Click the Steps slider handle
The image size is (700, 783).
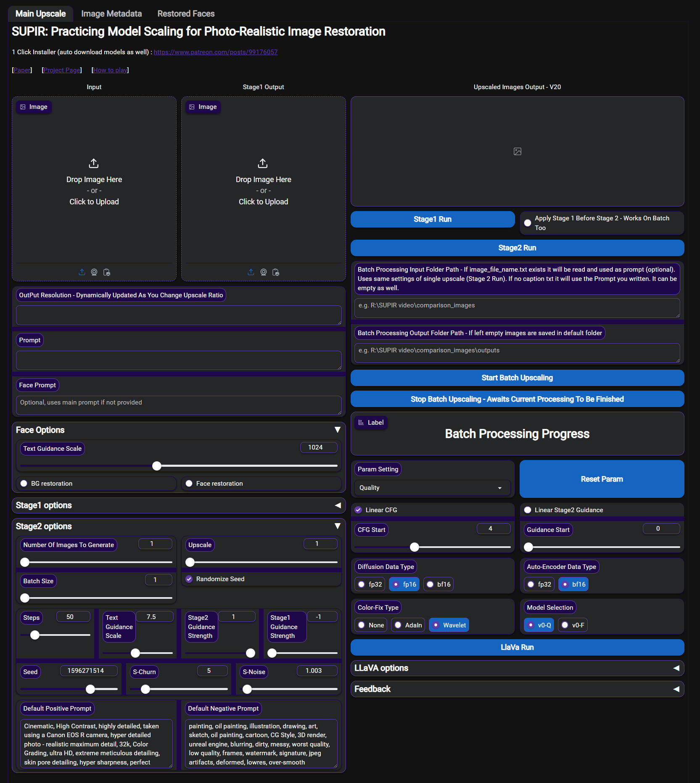point(35,635)
